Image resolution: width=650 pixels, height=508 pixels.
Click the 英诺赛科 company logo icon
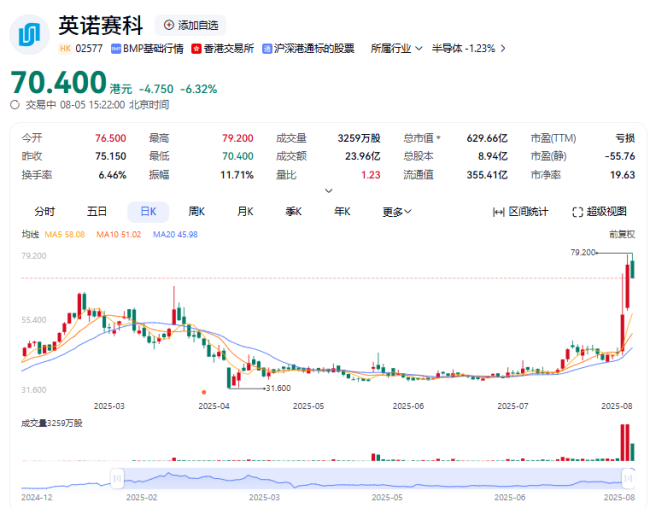click(29, 33)
